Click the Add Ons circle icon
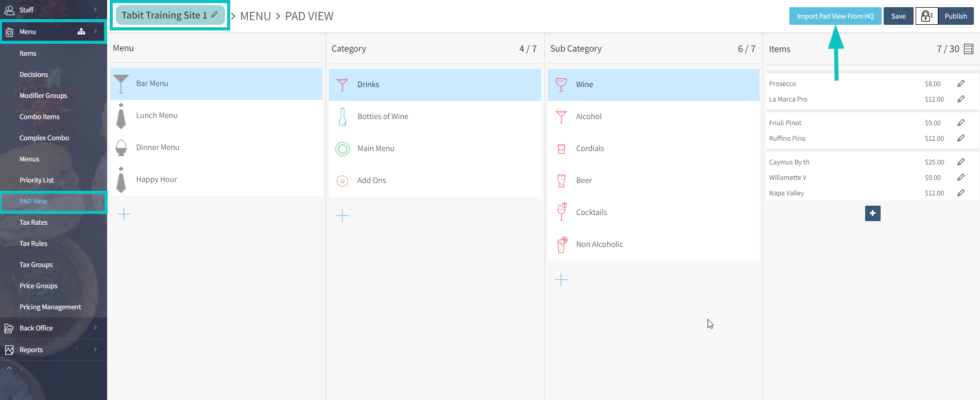This screenshot has width=980, height=400. (x=342, y=181)
